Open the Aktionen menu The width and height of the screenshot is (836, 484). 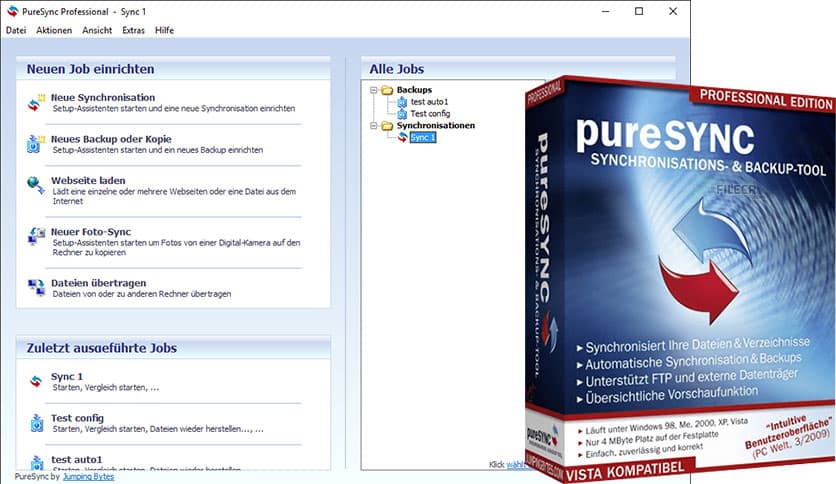54,30
